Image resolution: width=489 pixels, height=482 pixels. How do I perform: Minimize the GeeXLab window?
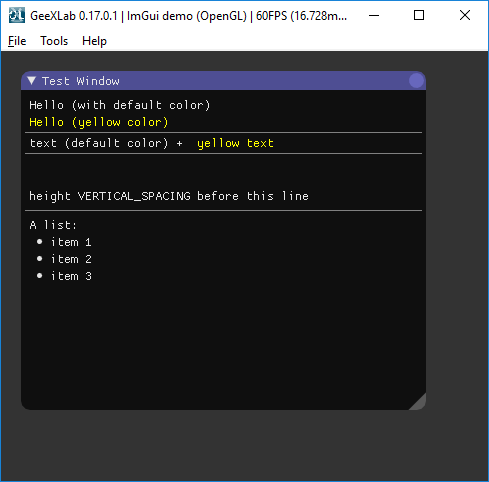(x=374, y=15)
